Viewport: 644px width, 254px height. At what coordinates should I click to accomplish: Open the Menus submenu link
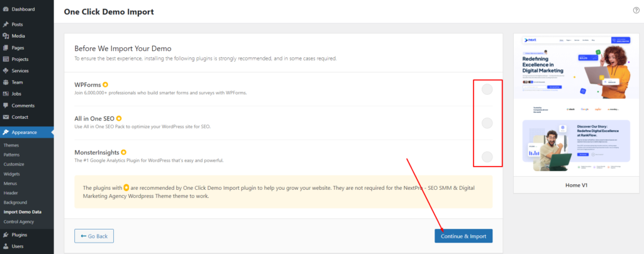[x=10, y=184]
